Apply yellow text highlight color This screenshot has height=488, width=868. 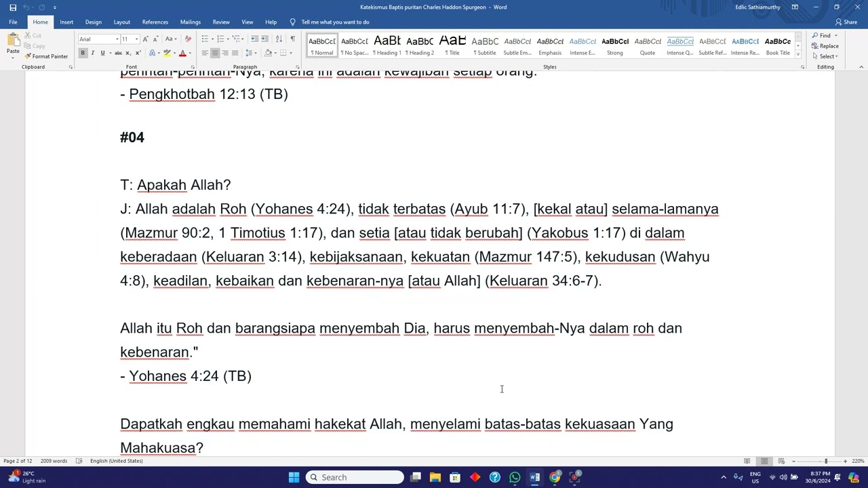pyautogui.click(x=167, y=53)
